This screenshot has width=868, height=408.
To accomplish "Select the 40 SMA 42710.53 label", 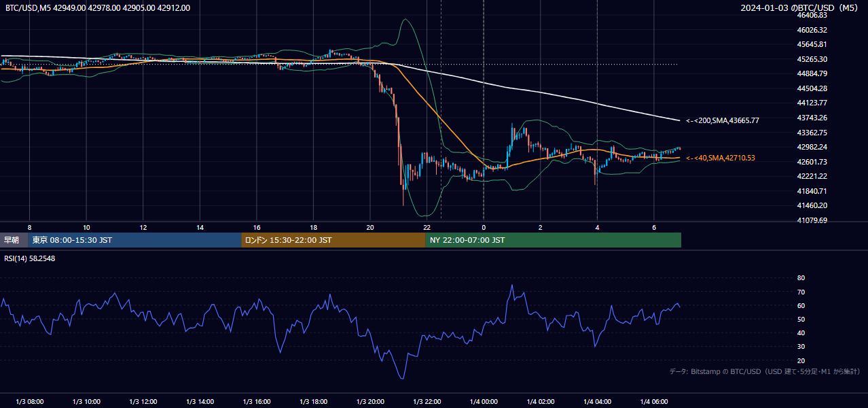I will [x=721, y=158].
